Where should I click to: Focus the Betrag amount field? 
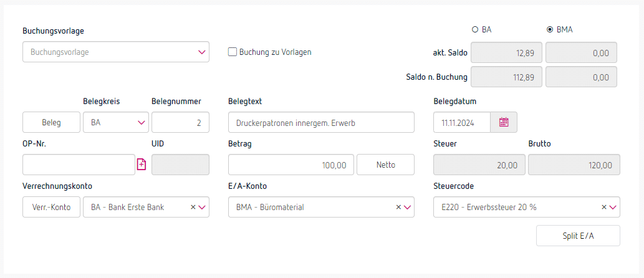click(x=291, y=165)
